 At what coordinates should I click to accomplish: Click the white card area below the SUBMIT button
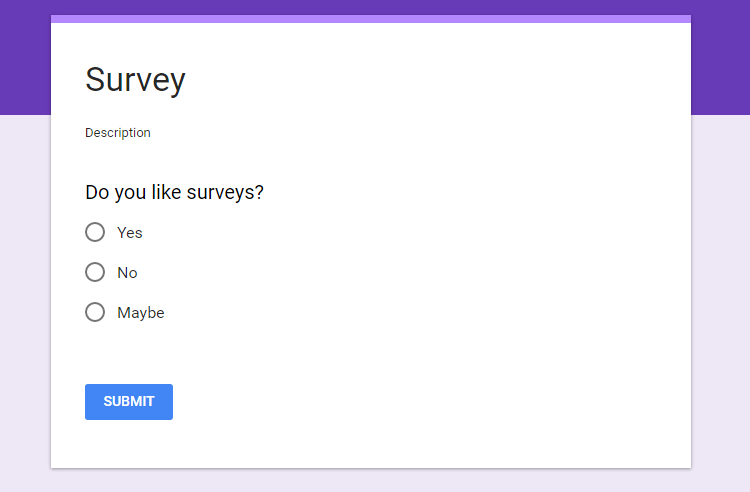(x=371, y=444)
